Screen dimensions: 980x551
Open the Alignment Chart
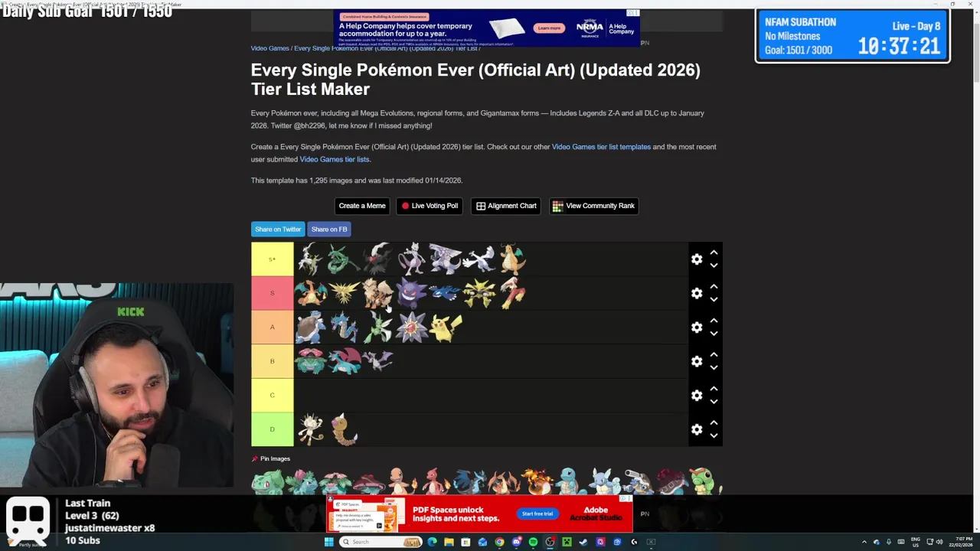click(506, 206)
